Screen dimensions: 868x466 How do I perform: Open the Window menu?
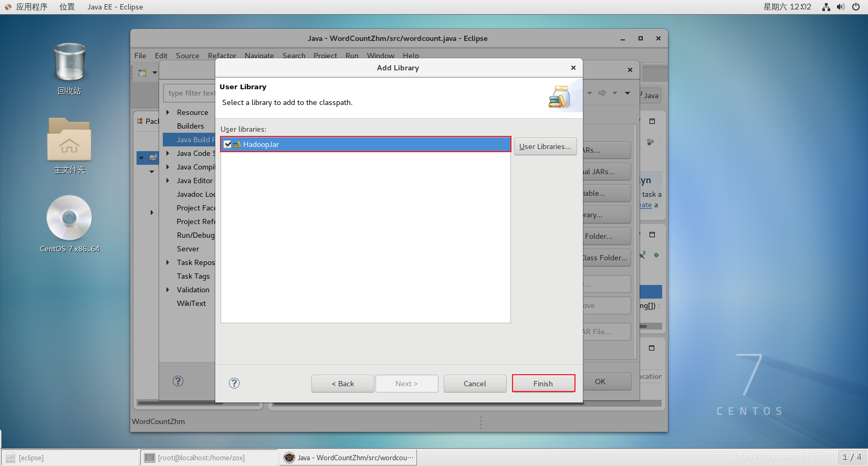point(381,56)
